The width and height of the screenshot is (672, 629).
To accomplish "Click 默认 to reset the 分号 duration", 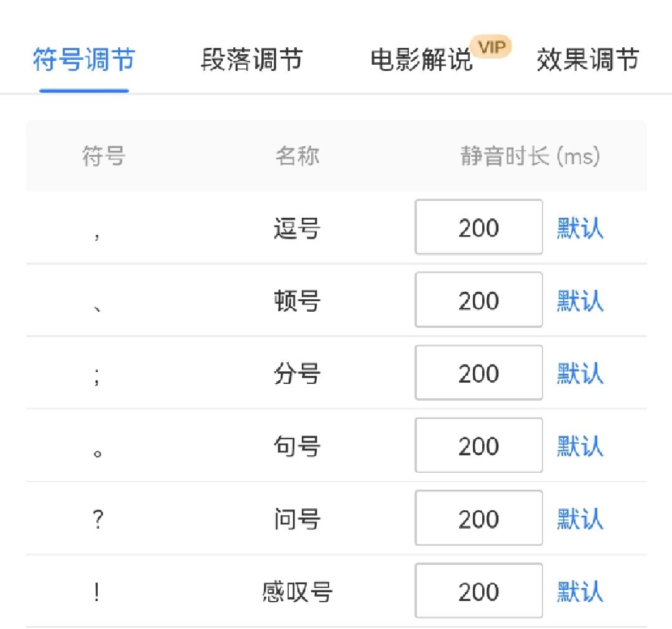I will tap(579, 374).
